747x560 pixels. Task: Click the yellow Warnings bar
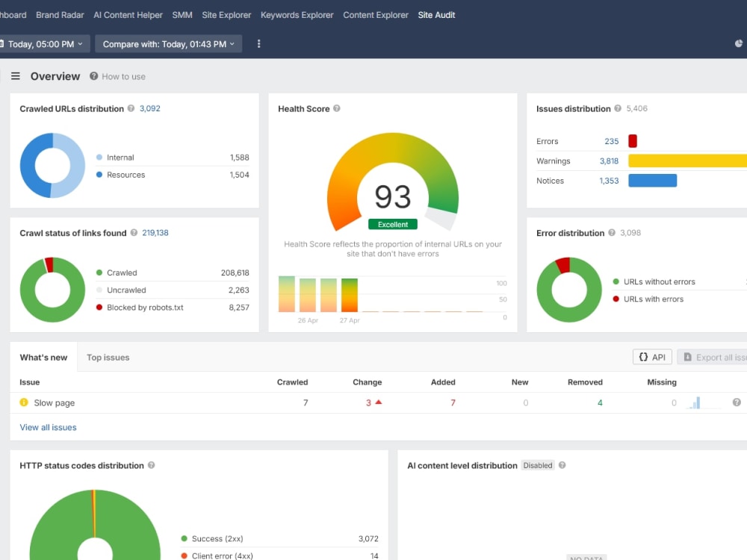point(687,161)
